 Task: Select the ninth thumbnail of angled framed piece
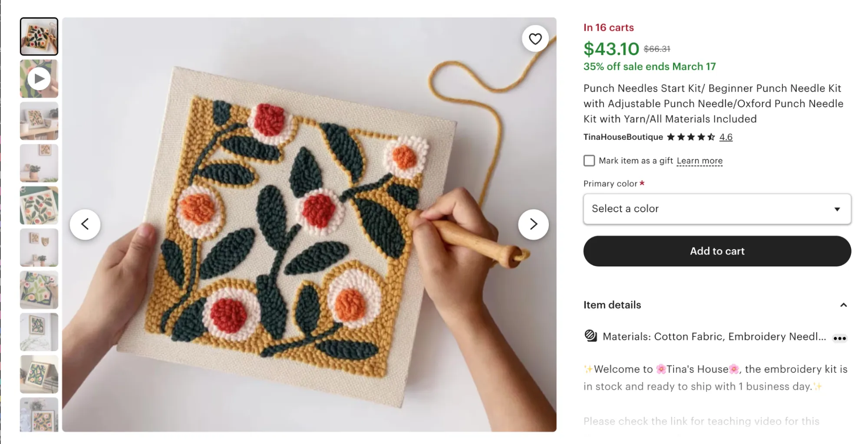(x=39, y=374)
